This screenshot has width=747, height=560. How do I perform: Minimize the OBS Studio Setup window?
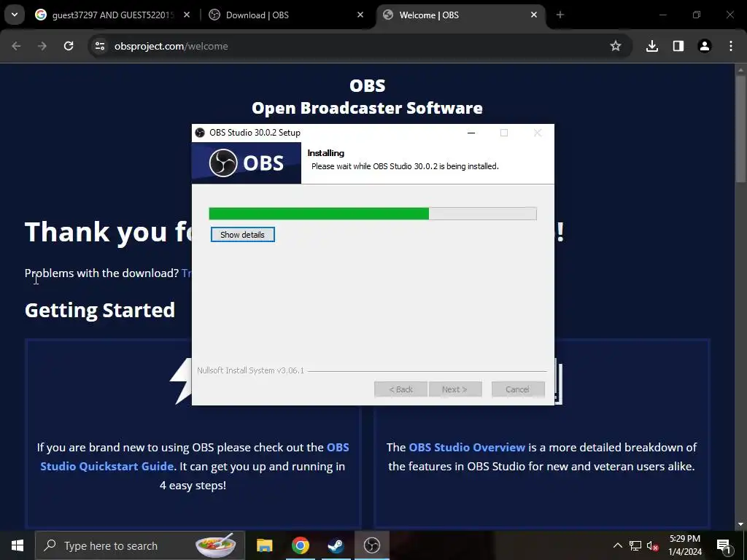[471, 133]
